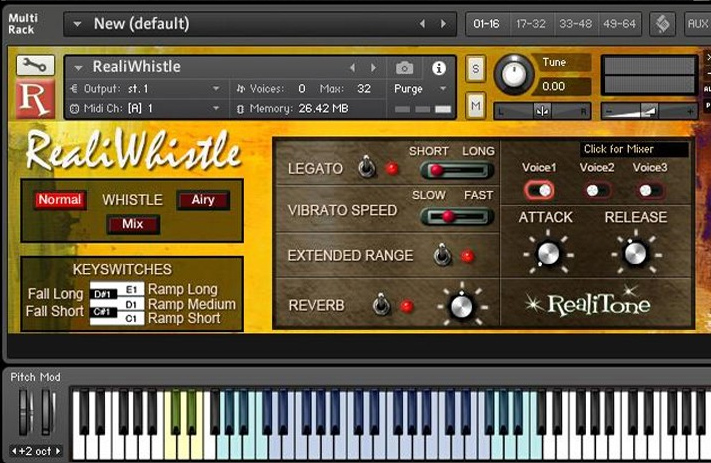Click the RELEASE knob
Image resolution: width=711 pixels, height=463 pixels.
click(x=635, y=253)
